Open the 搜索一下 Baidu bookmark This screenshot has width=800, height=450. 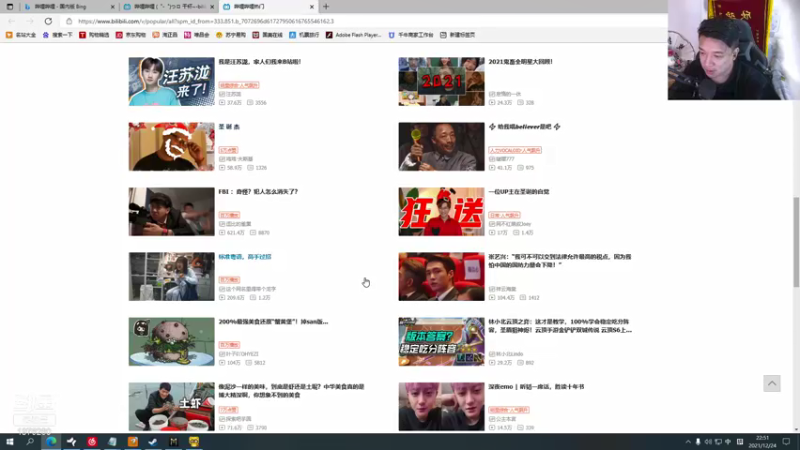pyautogui.click(x=57, y=35)
